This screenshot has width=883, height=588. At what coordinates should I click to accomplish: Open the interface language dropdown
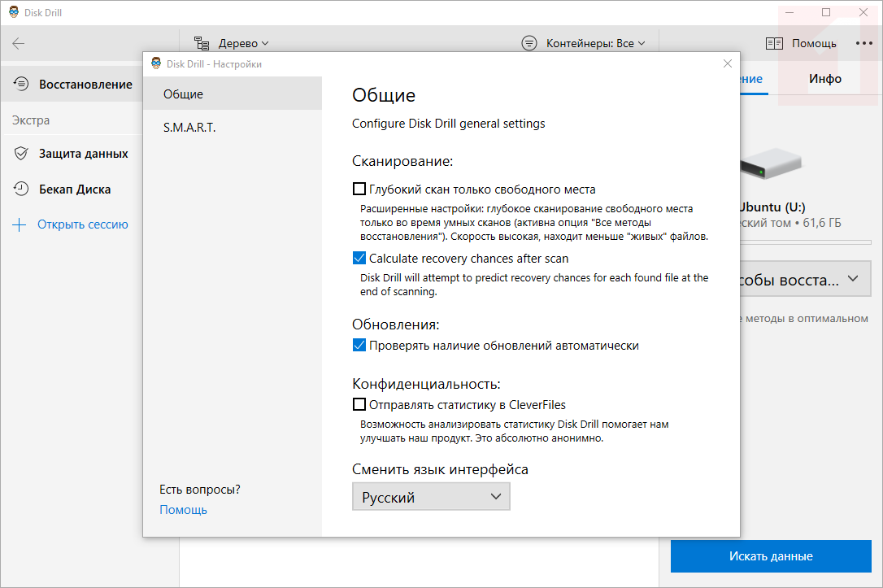431,498
